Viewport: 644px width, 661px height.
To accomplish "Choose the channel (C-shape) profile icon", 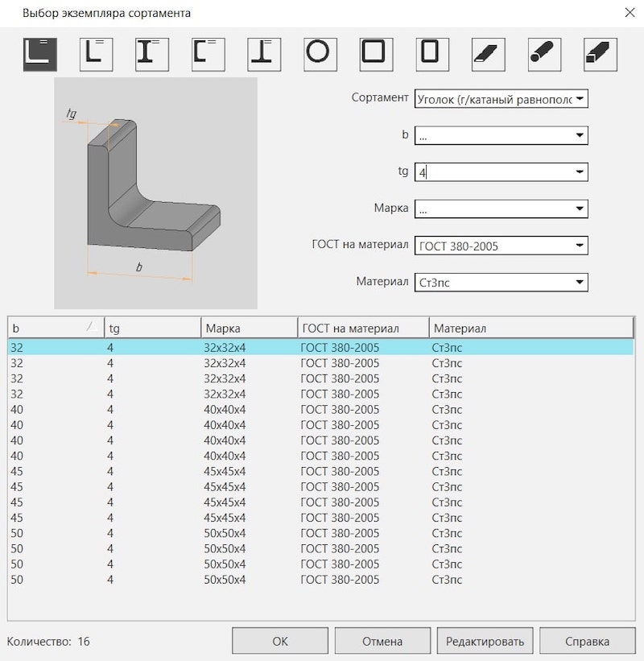I will [x=208, y=55].
